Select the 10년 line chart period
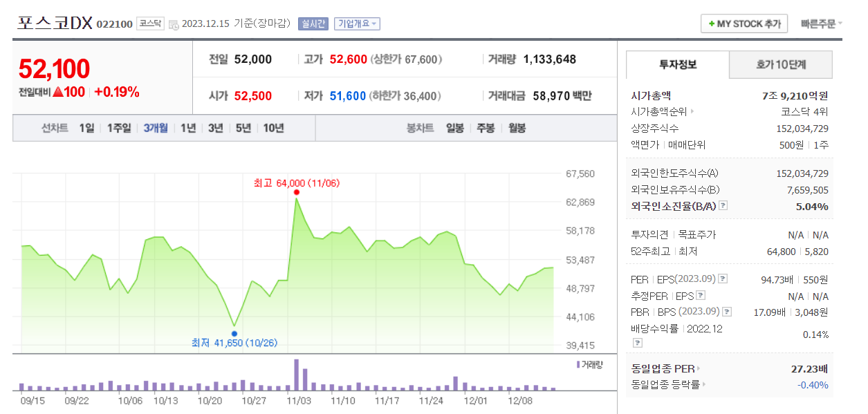The image size is (868, 414). 273,128
